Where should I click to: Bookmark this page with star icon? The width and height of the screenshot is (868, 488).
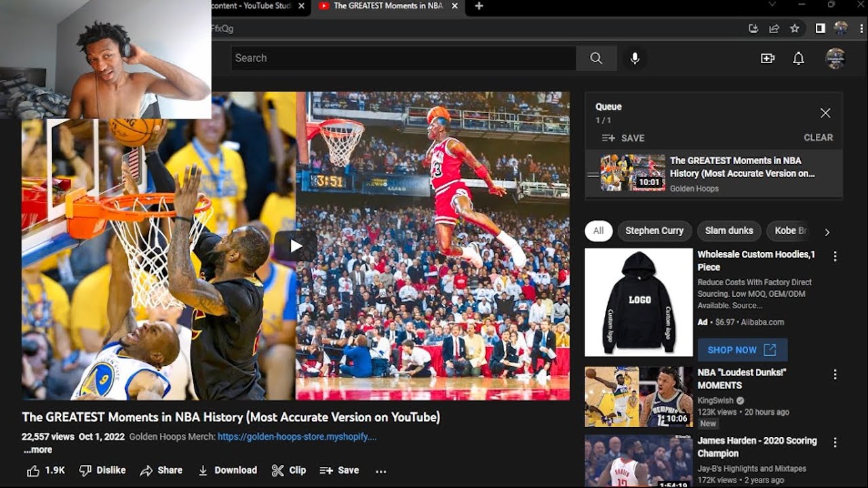795,28
